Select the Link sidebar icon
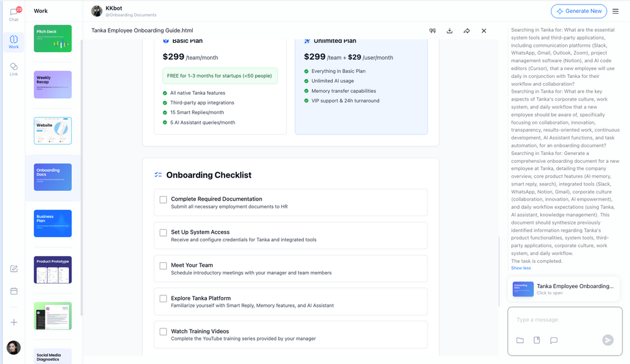The height and width of the screenshot is (364, 630). tap(14, 69)
